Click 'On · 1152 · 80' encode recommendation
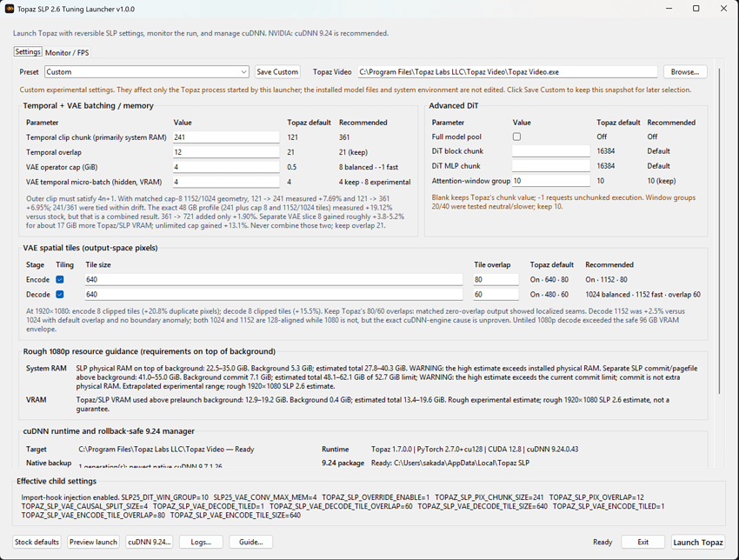This screenshot has width=739, height=560. click(606, 279)
